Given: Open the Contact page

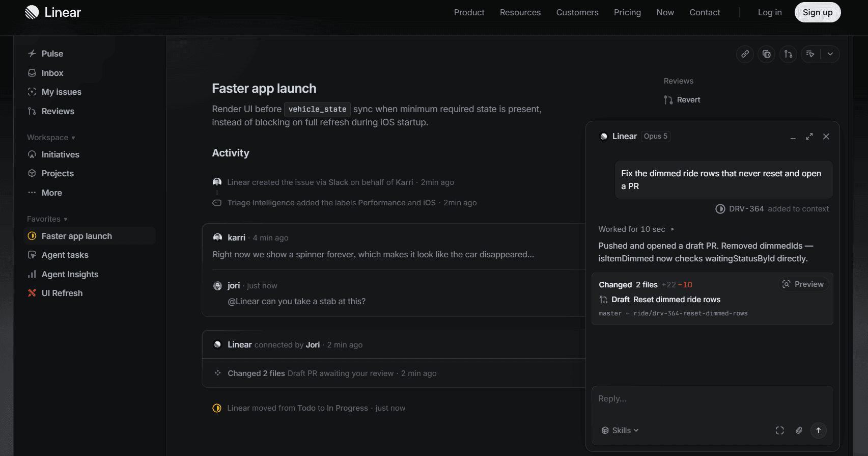Looking at the screenshot, I should click(705, 12).
